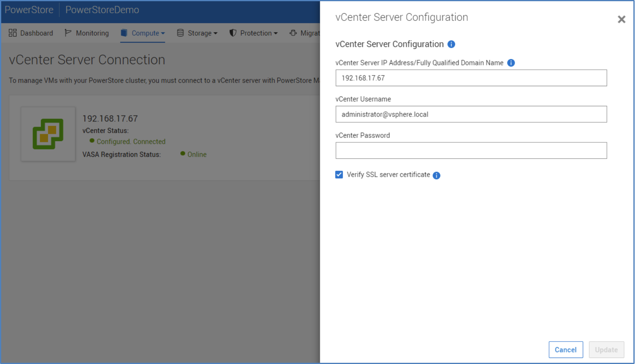Image resolution: width=635 pixels, height=364 pixels.
Task: Click the Compute menu icon
Action: point(124,33)
